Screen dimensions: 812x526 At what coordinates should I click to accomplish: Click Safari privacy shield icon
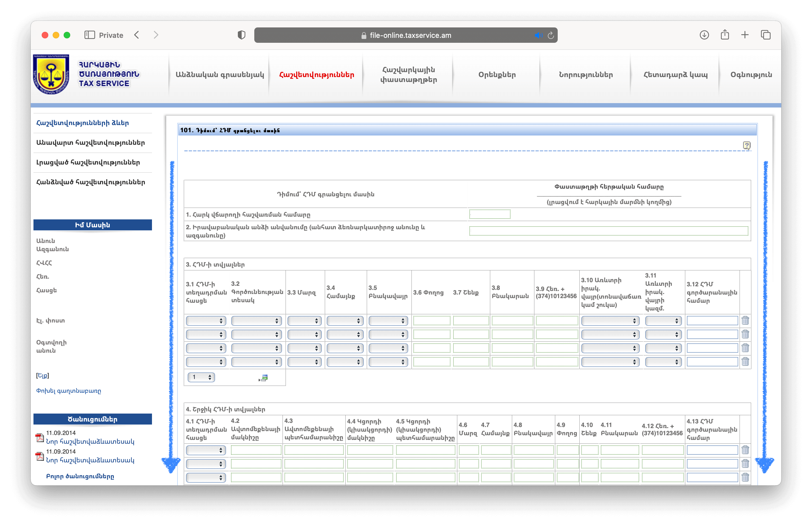pyautogui.click(x=241, y=35)
